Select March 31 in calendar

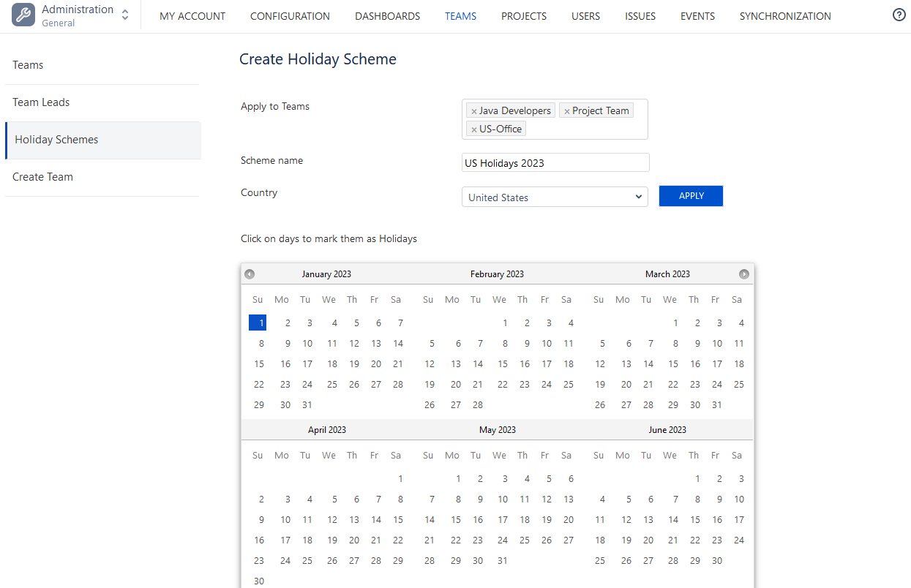[x=717, y=404]
